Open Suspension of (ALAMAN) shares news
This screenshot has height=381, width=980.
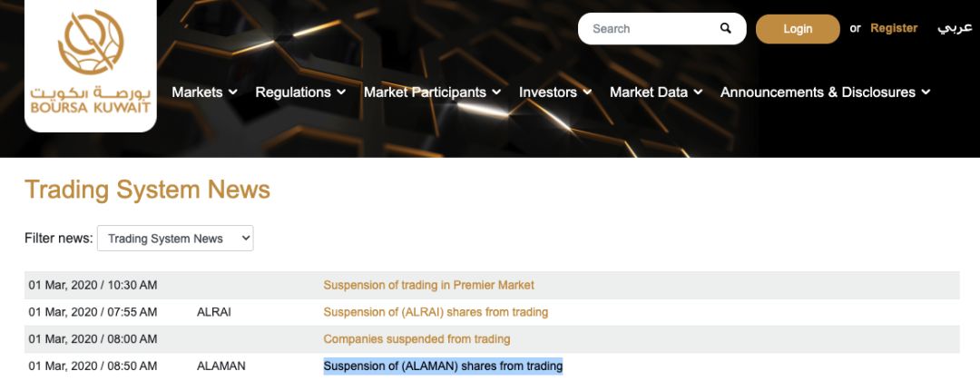[443, 366]
